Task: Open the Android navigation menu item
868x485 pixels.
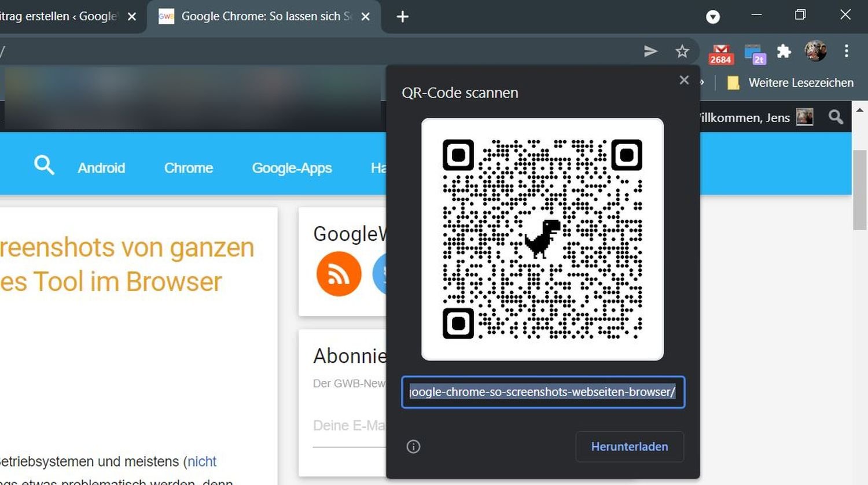Action: pyautogui.click(x=101, y=168)
